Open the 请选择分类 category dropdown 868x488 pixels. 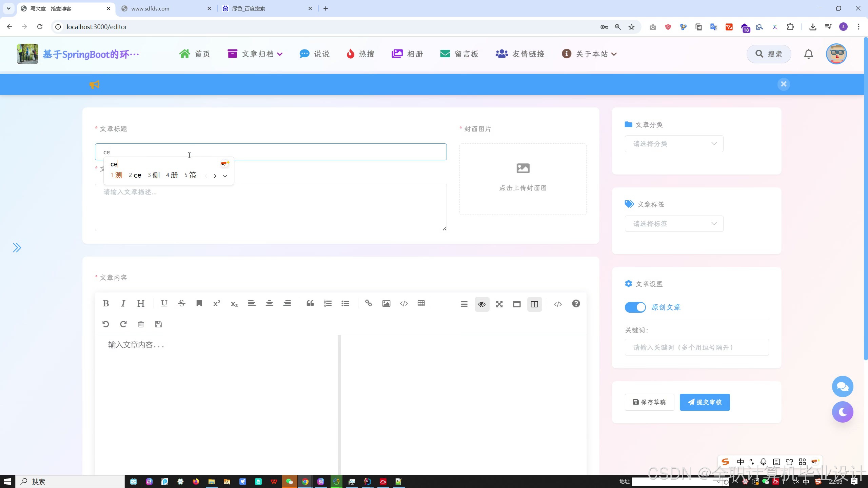(674, 144)
